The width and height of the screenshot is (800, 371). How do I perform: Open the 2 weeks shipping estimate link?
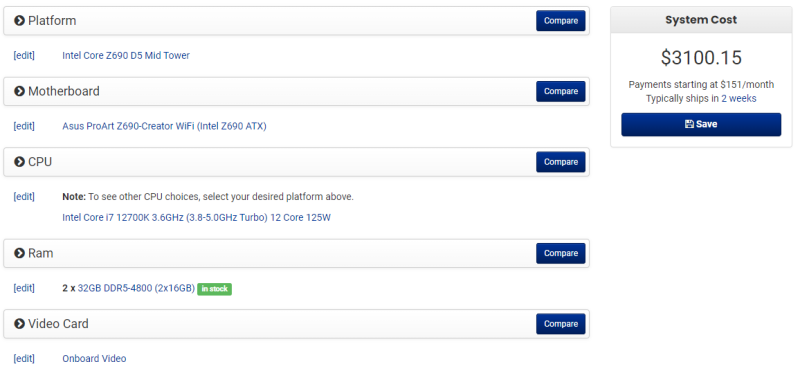(738, 98)
